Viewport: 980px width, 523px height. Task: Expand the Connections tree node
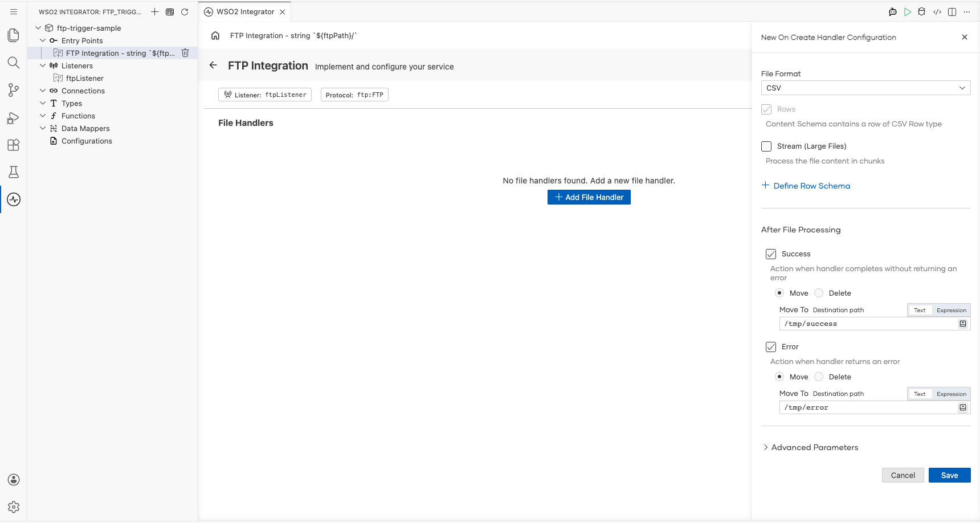[43, 91]
